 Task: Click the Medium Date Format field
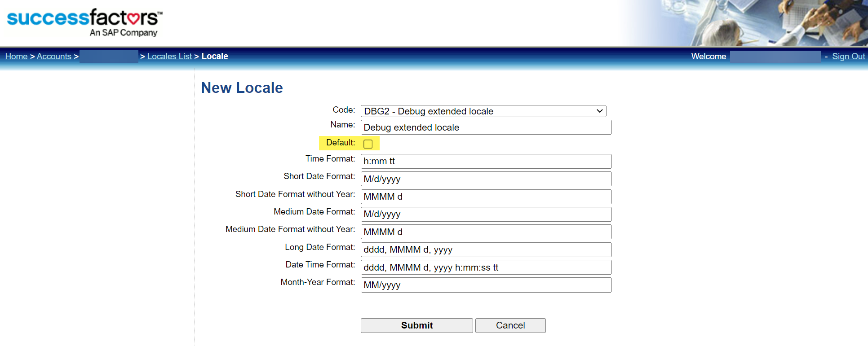click(x=486, y=214)
